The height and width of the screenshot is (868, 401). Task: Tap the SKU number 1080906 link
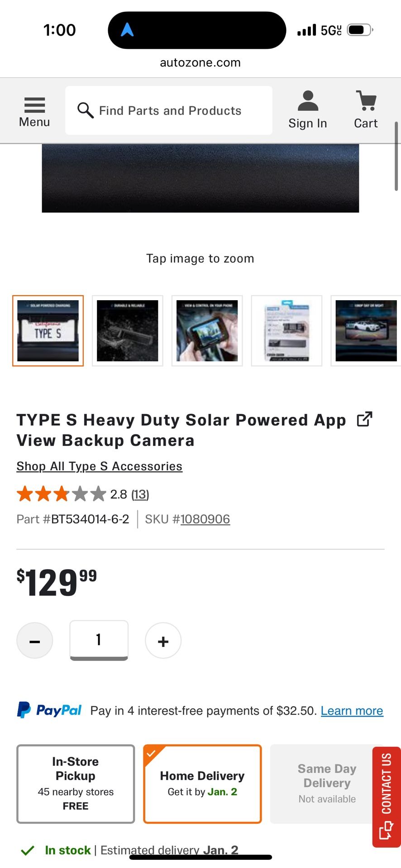[205, 519]
